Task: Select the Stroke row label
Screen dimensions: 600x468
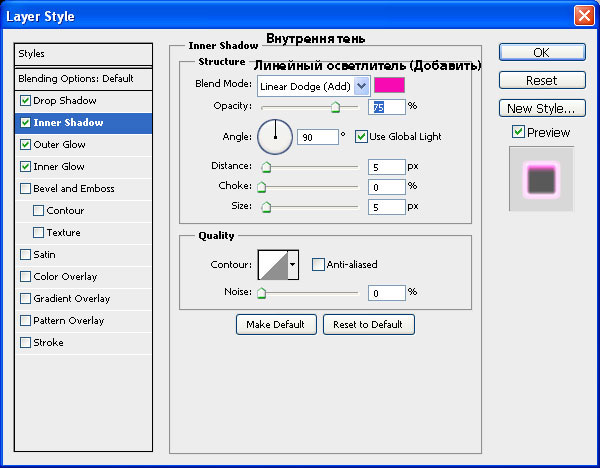Action: (x=48, y=342)
